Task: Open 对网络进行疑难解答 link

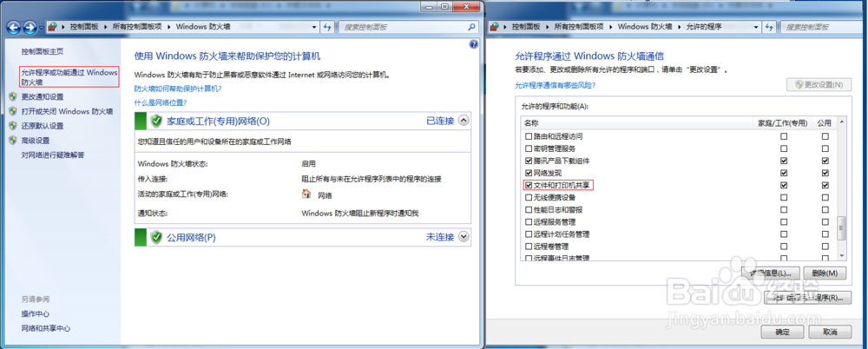Action: pos(53,155)
